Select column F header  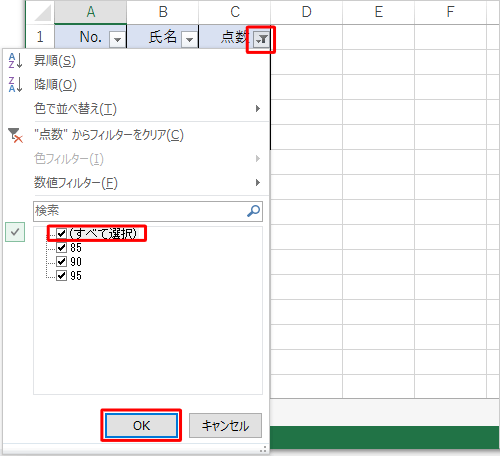pos(451,12)
